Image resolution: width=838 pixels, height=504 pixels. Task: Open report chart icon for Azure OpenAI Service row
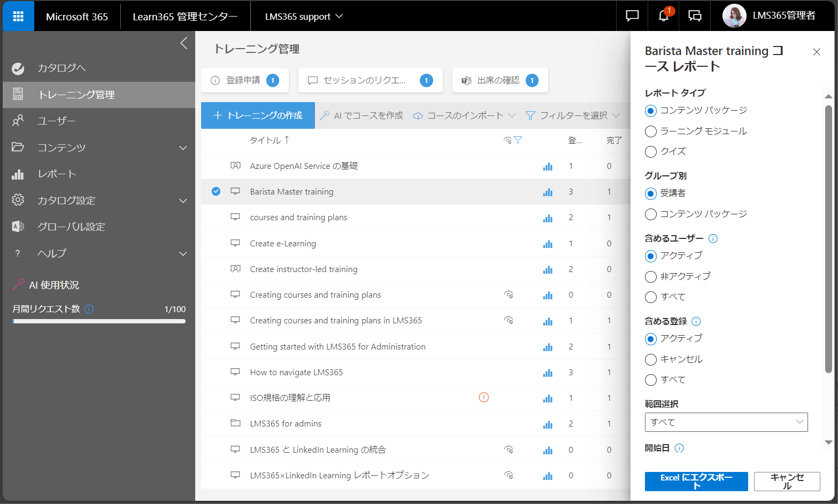pyautogui.click(x=548, y=166)
